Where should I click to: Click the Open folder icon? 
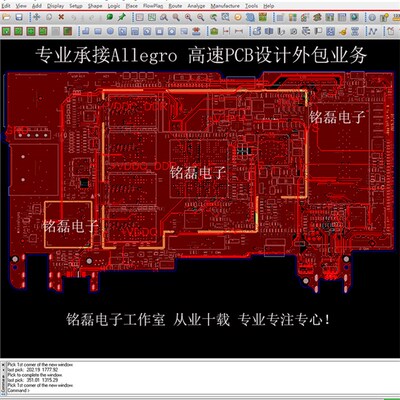[x=6, y=17]
